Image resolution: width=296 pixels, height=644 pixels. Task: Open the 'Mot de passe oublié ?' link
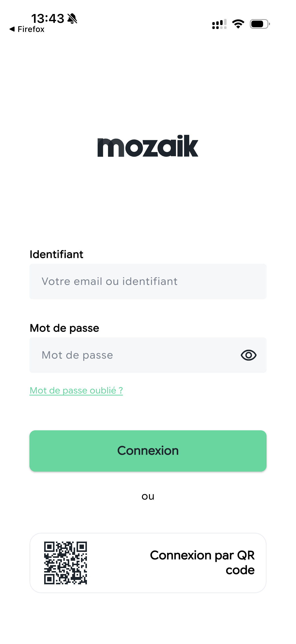(x=76, y=391)
